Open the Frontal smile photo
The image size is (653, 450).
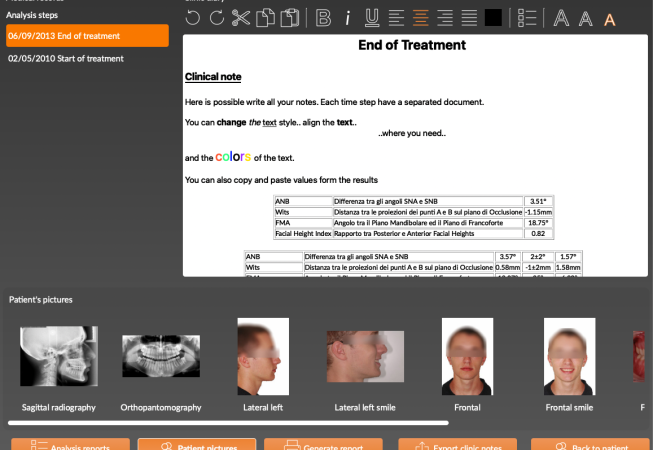569,356
